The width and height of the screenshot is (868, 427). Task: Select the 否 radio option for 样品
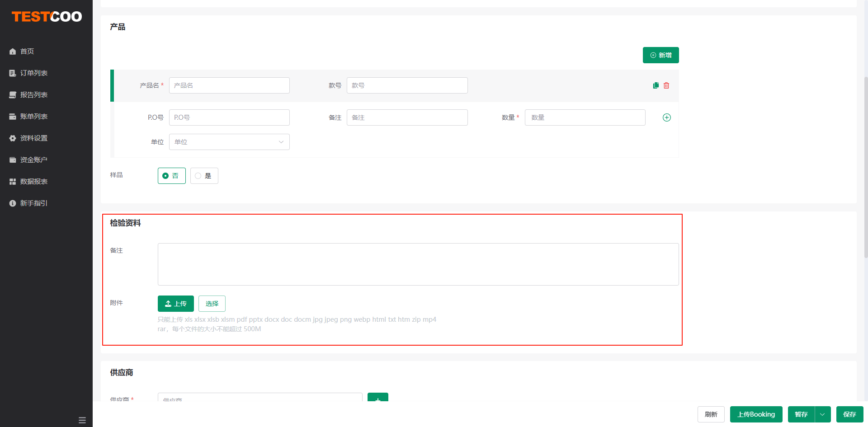point(171,176)
